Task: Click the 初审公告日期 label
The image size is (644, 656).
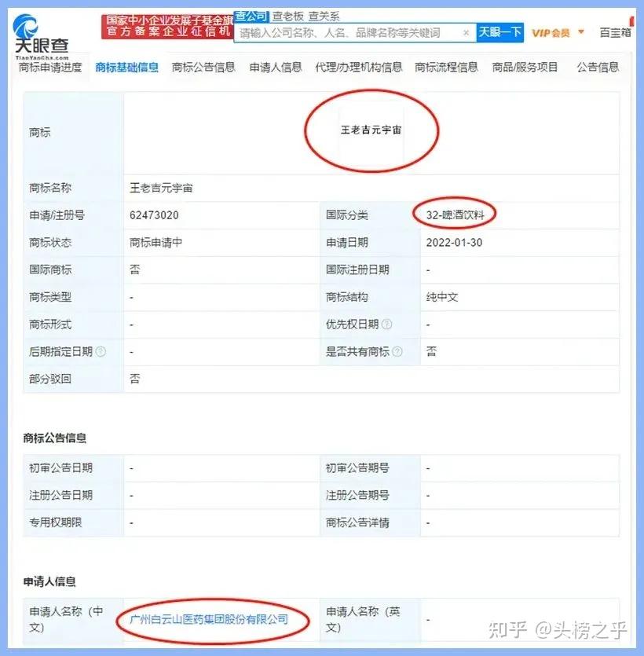Action: [60, 468]
